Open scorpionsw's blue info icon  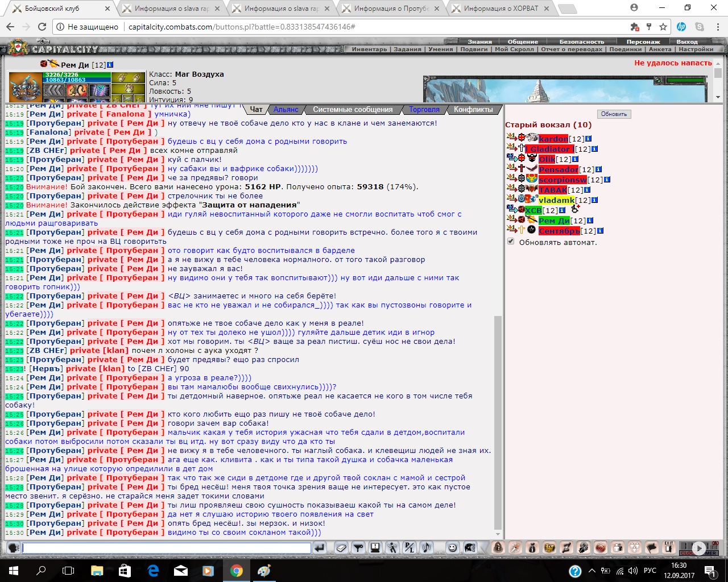tap(607, 180)
